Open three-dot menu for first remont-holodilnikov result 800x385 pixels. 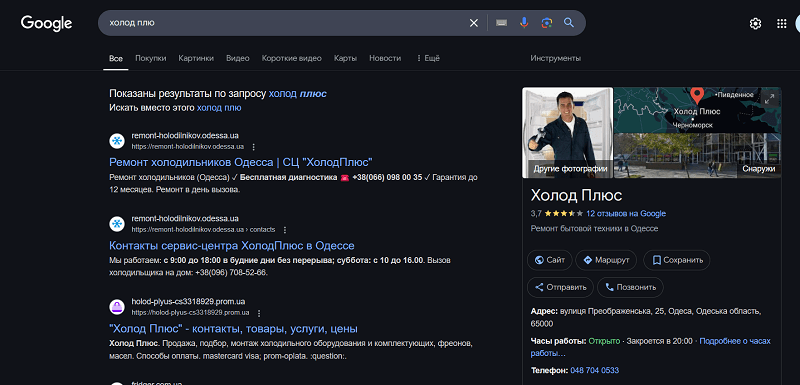click(x=254, y=147)
